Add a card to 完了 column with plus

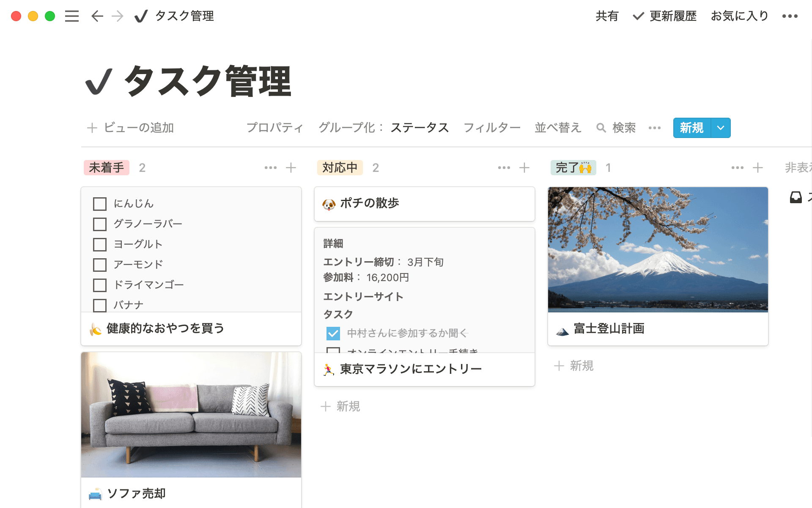757,168
